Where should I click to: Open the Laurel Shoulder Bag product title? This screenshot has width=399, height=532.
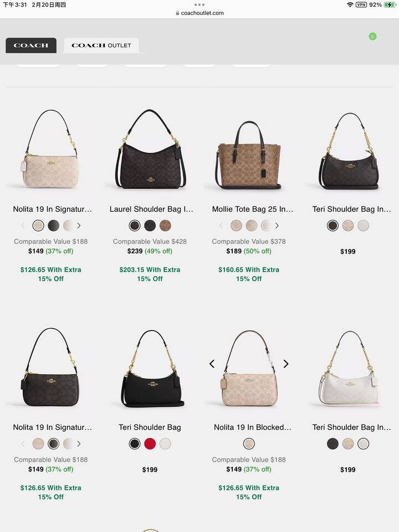click(151, 209)
